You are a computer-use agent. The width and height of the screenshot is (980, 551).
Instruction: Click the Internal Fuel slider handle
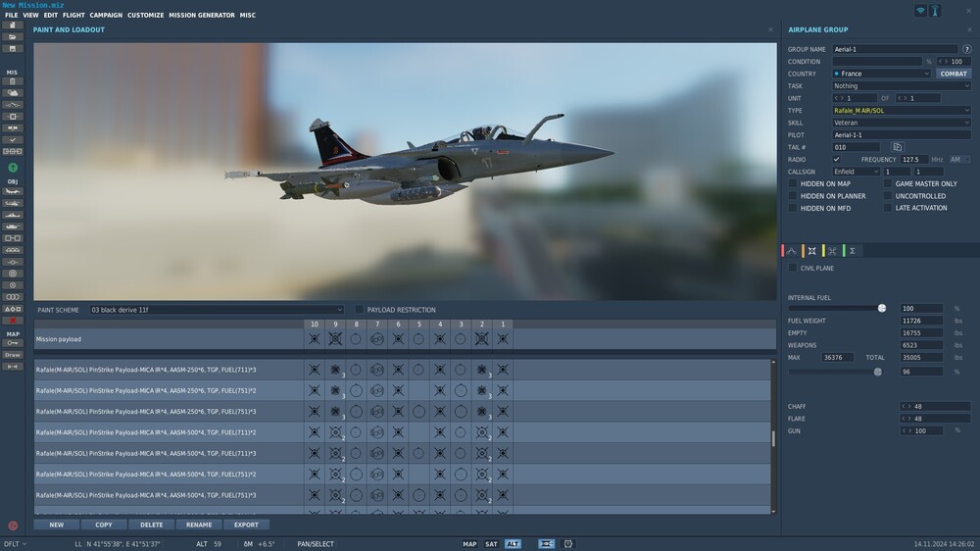882,308
